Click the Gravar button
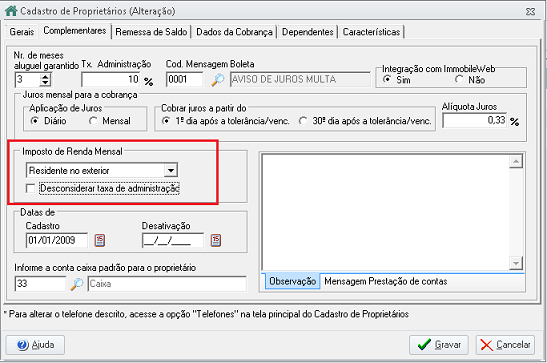This screenshot has height=363, width=547. tap(439, 345)
